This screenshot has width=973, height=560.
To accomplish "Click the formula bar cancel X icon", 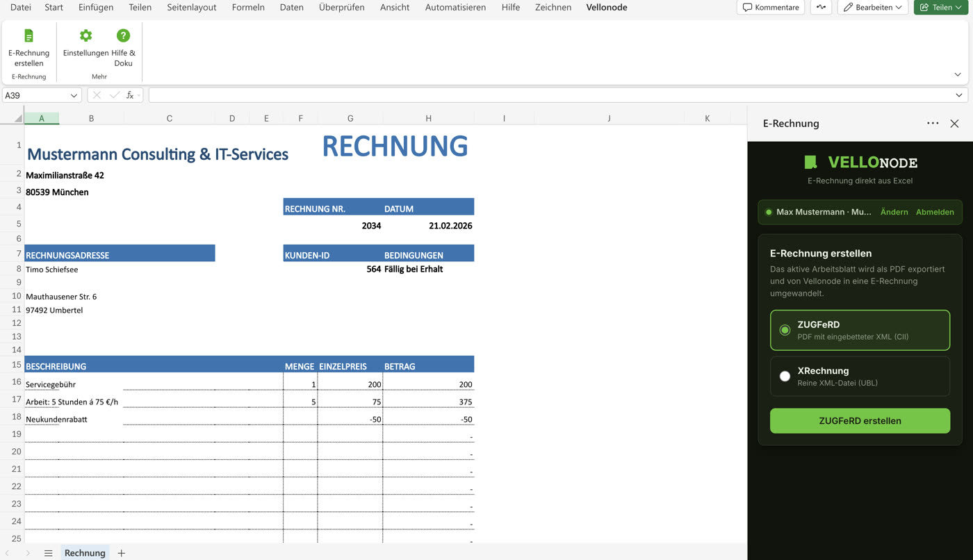I will (97, 95).
